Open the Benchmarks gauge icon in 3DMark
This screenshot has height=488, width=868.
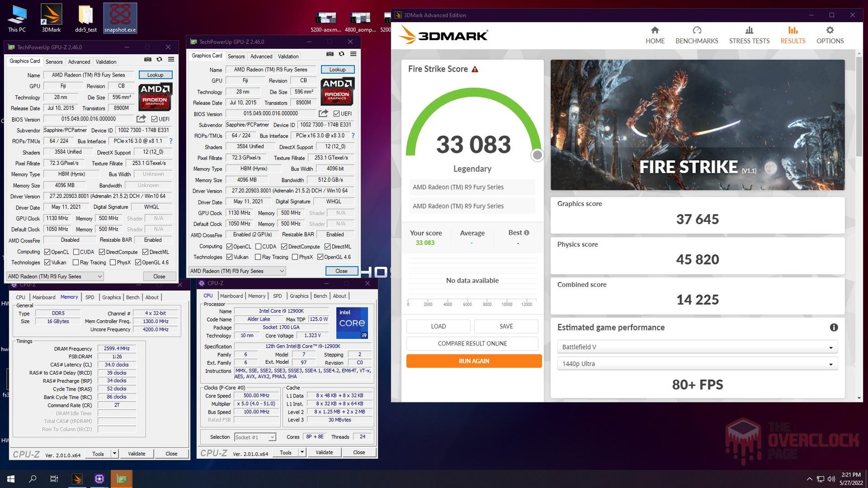[697, 30]
